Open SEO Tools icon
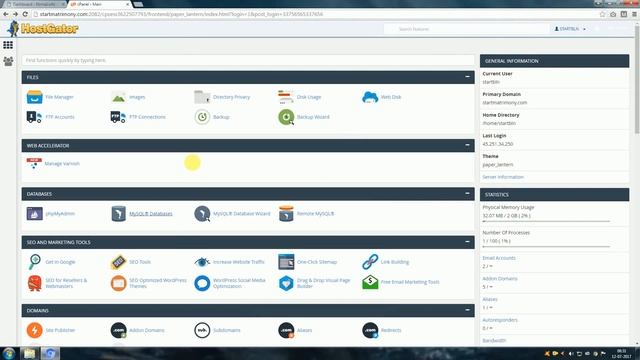Image resolution: width=640 pixels, height=360 pixels. 118,262
